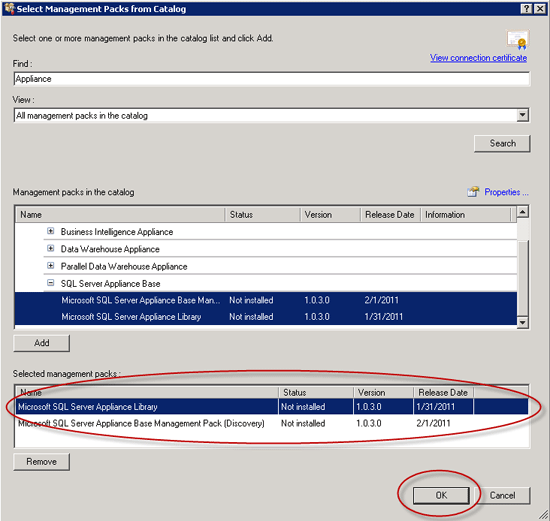550x521 pixels.
Task: Sort catalog list by Version column
Action: pos(330,214)
